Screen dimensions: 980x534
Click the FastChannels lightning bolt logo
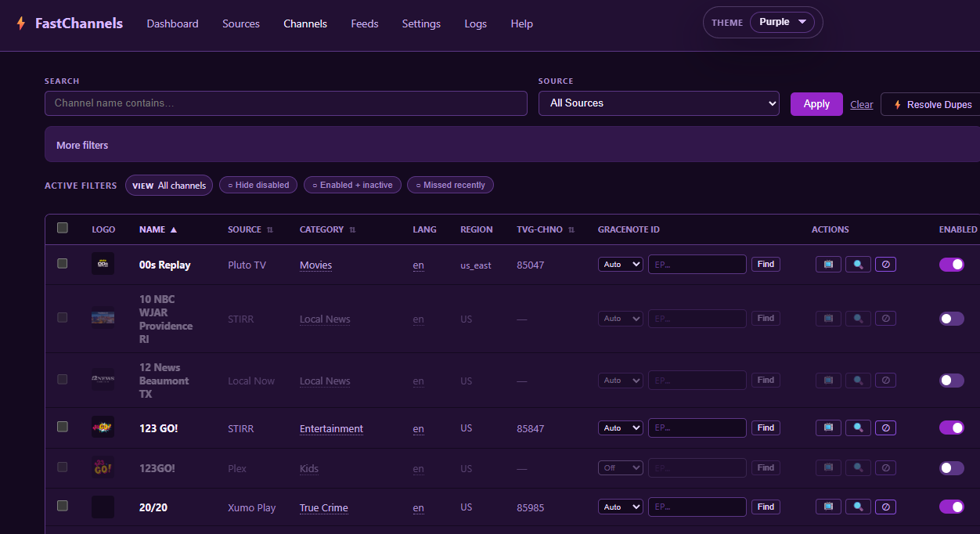pos(21,23)
